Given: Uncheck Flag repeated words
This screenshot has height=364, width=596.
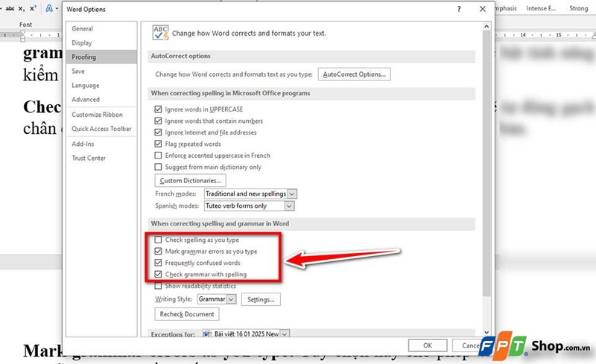Looking at the screenshot, I should (158, 144).
